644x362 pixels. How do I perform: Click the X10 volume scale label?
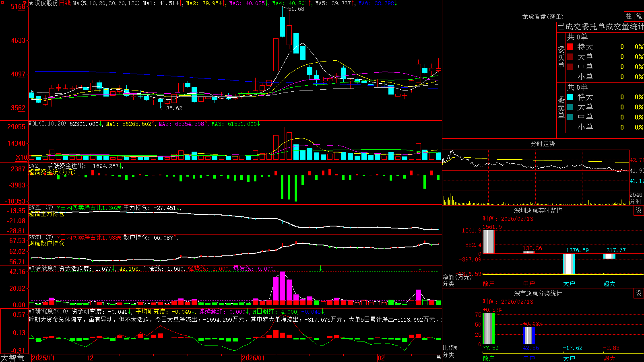[x=21, y=157]
